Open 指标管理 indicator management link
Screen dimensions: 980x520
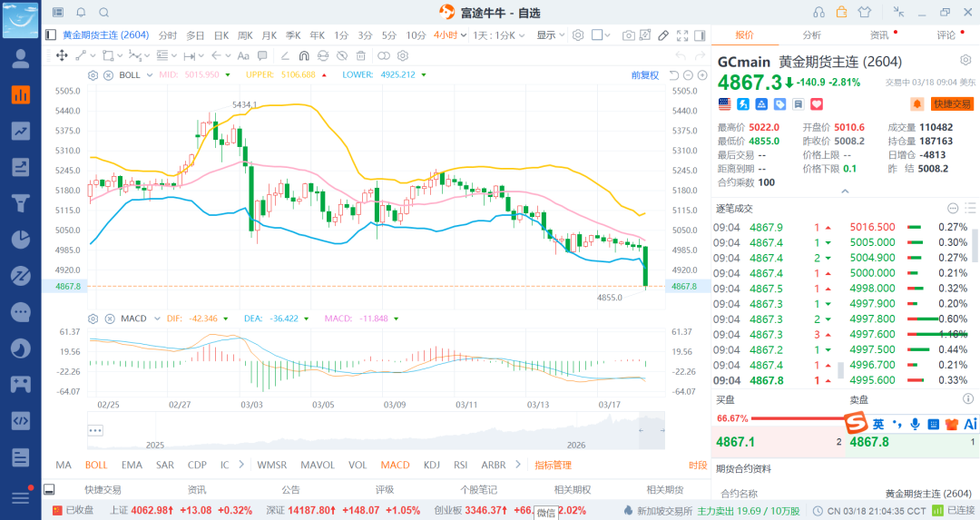point(553,465)
